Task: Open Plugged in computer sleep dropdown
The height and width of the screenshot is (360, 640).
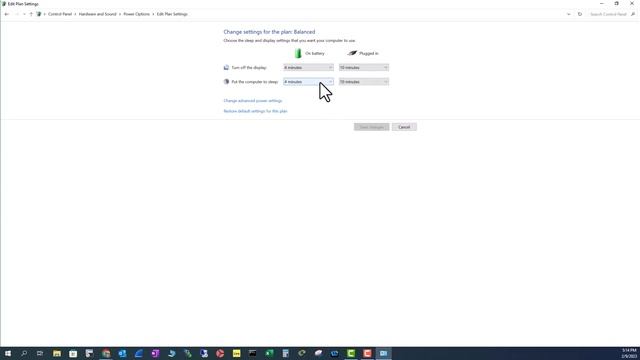Action: 364,82
